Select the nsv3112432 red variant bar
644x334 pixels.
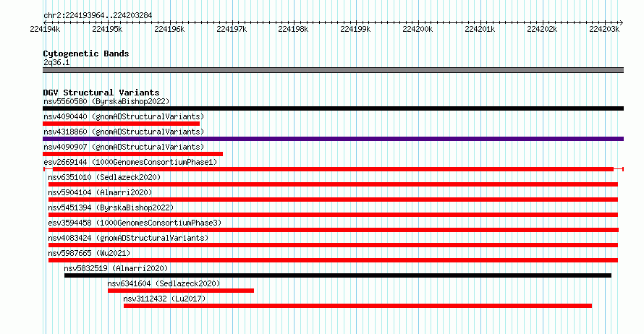coord(357,306)
